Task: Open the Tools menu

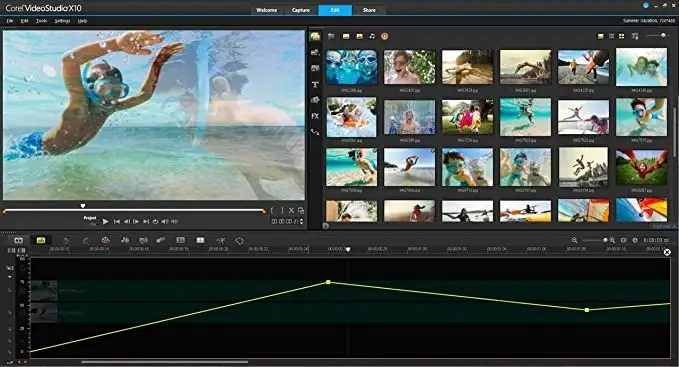Action: pyautogui.click(x=42, y=21)
